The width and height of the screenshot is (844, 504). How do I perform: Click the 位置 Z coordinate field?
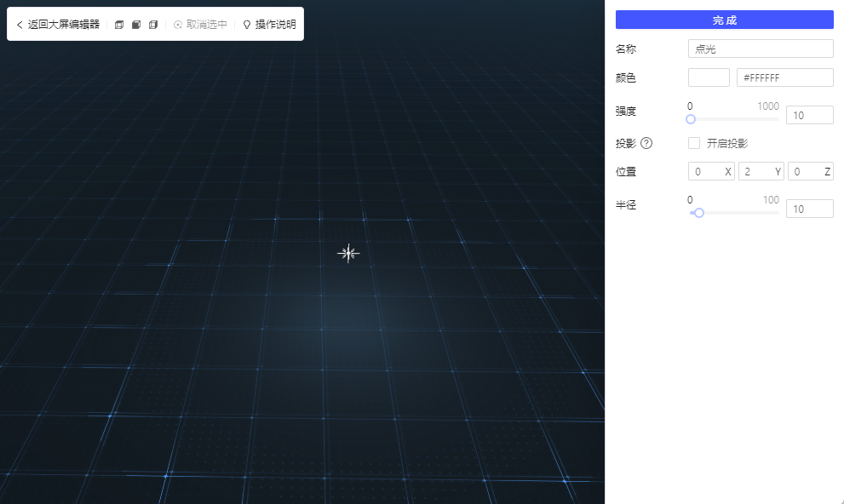(x=811, y=172)
